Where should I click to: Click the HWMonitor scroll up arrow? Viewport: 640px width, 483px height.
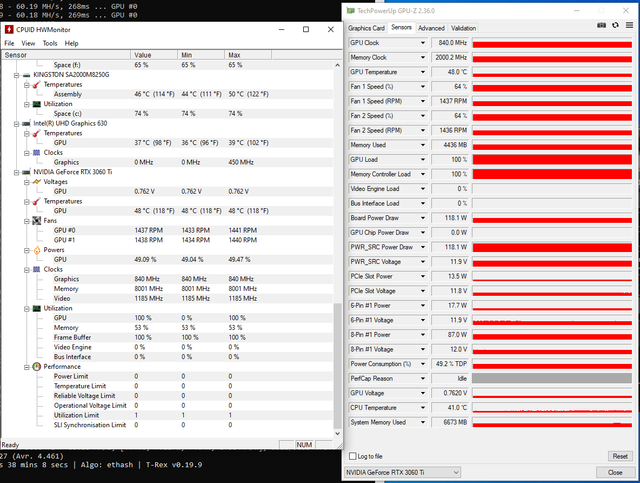point(337,65)
